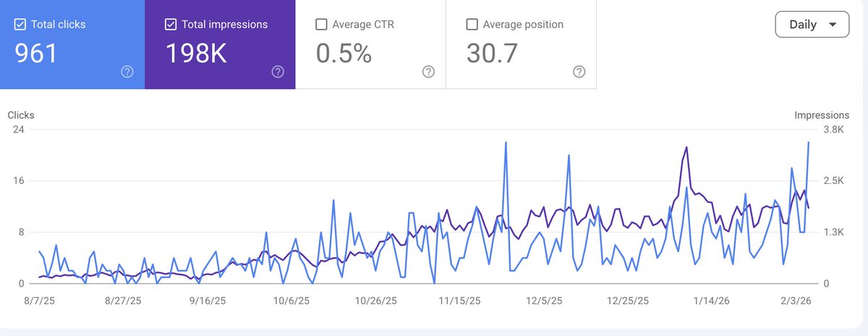Click the 10/6/25 date label

[292, 301]
